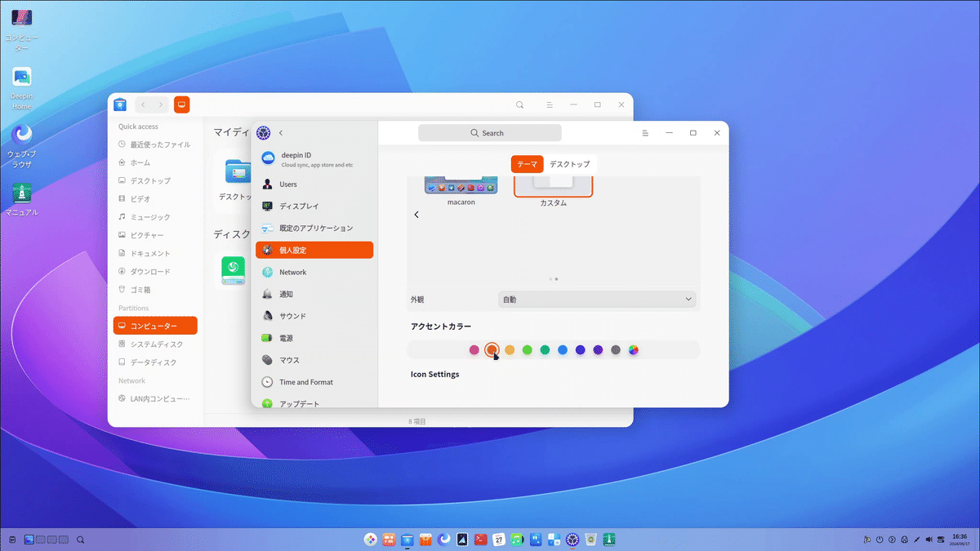
Task: Select デスクトップ in the file manager sidebar
Action: (155, 180)
